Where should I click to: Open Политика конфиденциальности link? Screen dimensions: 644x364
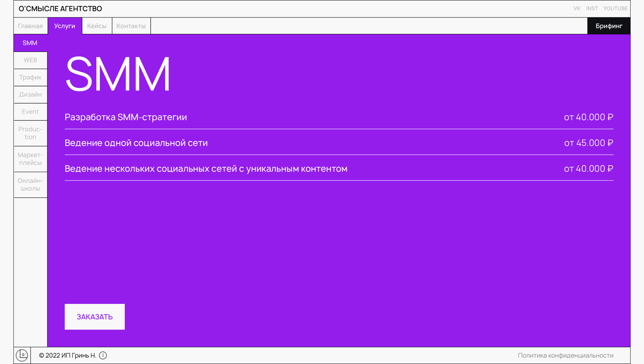[x=565, y=355]
